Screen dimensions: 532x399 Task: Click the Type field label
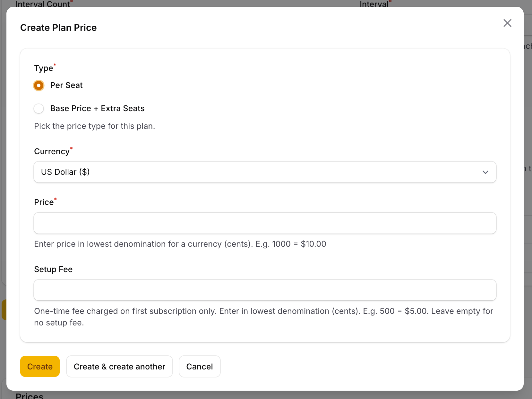point(44,68)
